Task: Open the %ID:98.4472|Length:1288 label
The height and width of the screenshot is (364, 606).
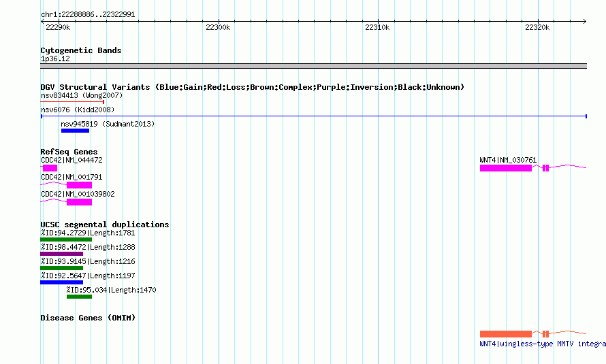Action: tap(88, 247)
